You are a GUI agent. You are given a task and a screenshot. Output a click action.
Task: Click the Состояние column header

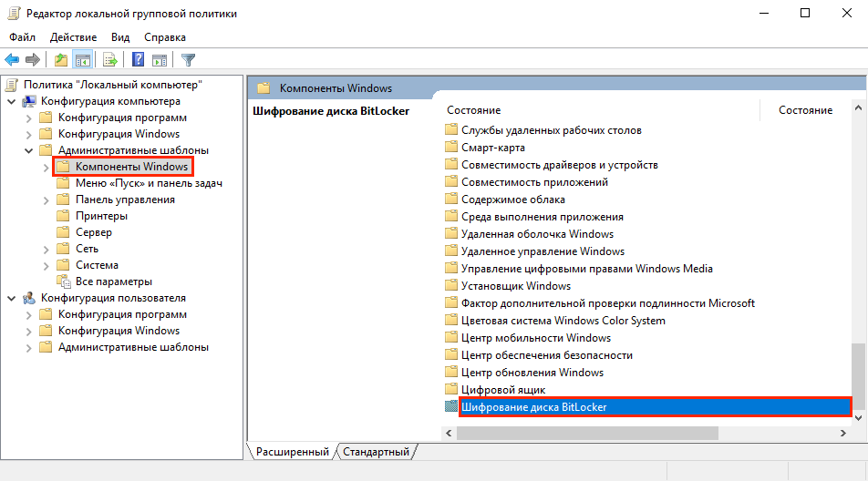click(x=473, y=110)
